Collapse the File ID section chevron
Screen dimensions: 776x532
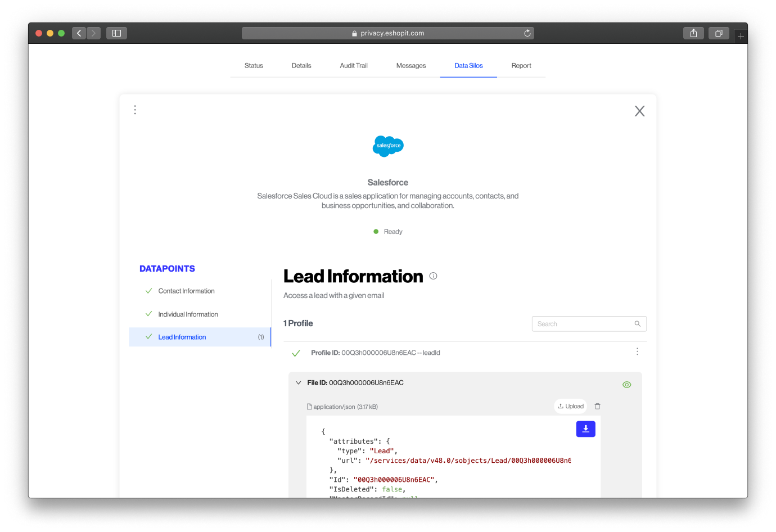299,383
